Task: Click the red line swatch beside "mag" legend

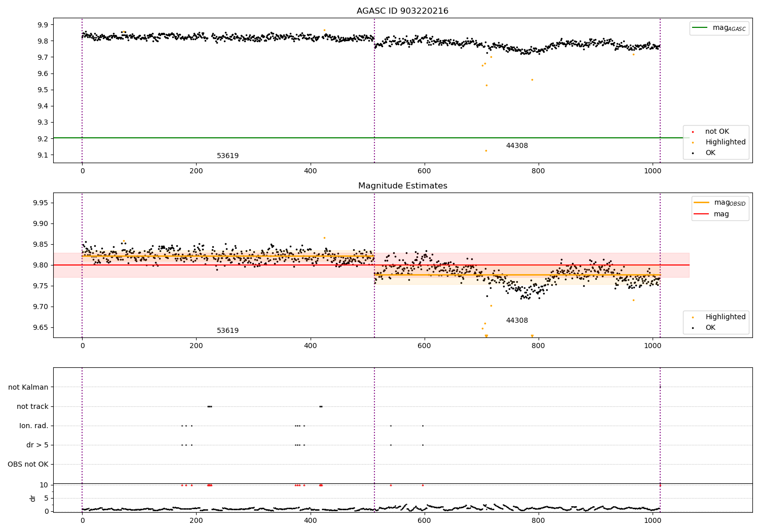Action: [x=702, y=214]
